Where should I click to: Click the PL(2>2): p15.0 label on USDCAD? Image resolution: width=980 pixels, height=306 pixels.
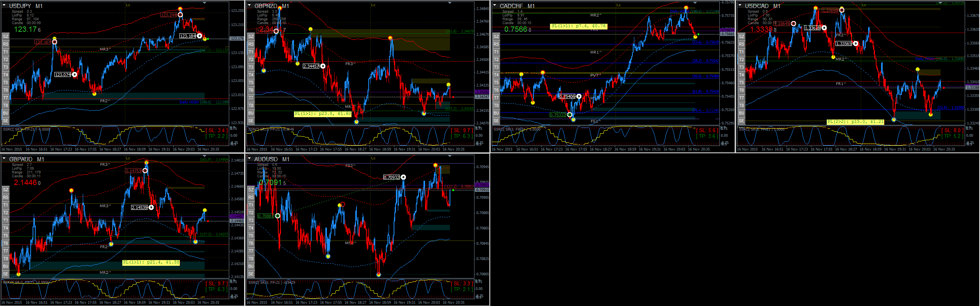(855, 122)
